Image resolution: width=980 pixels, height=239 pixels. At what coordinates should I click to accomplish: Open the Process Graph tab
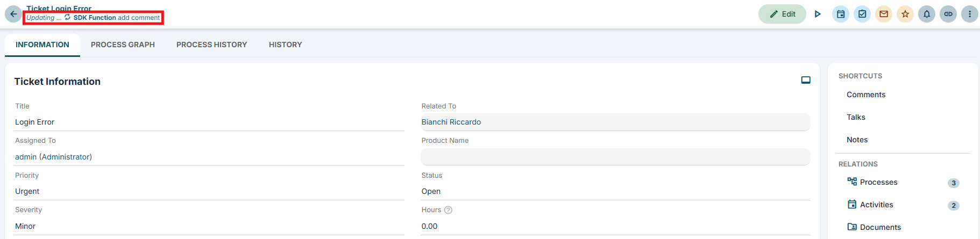click(x=123, y=45)
